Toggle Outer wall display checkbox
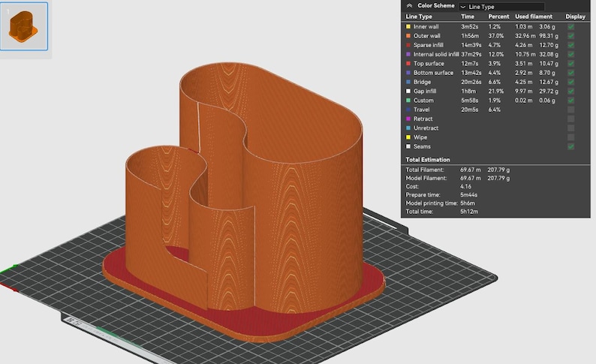Image resolution: width=596 pixels, height=364 pixels. tap(570, 36)
